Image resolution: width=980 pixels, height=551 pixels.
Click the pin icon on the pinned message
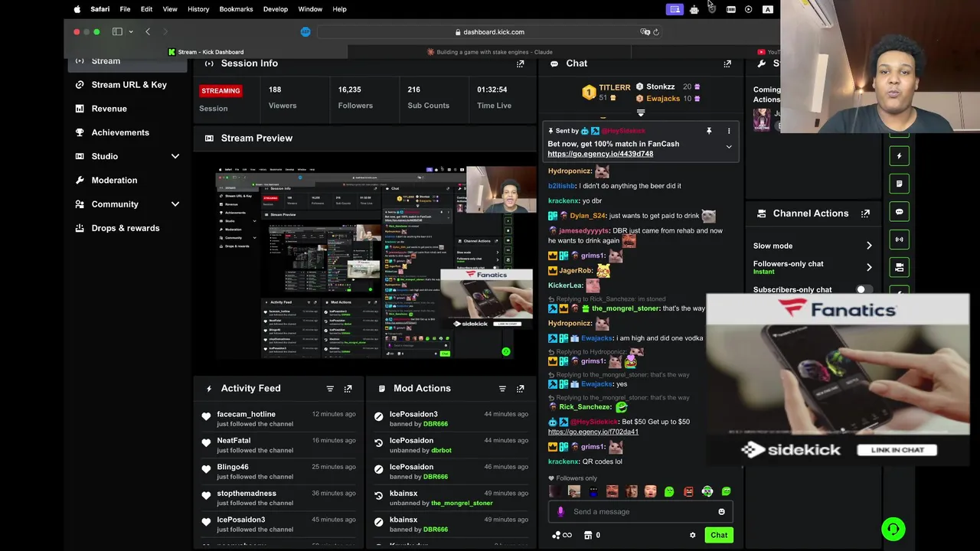tap(709, 131)
